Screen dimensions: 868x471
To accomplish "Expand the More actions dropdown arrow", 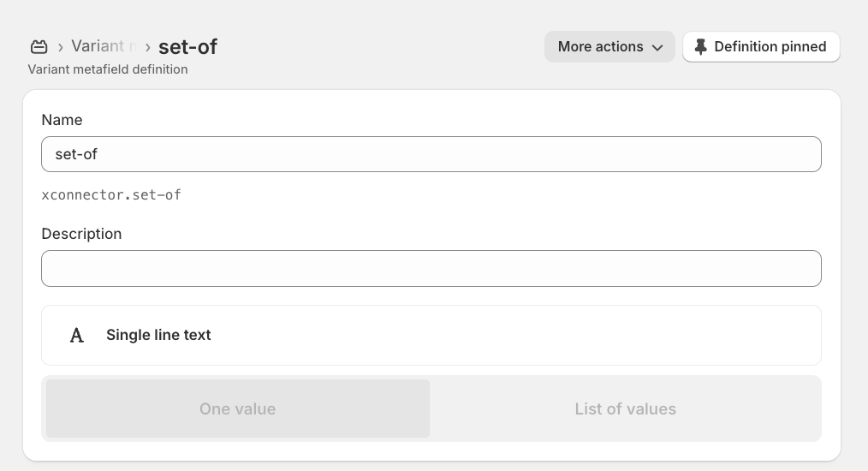I will pos(657,47).
